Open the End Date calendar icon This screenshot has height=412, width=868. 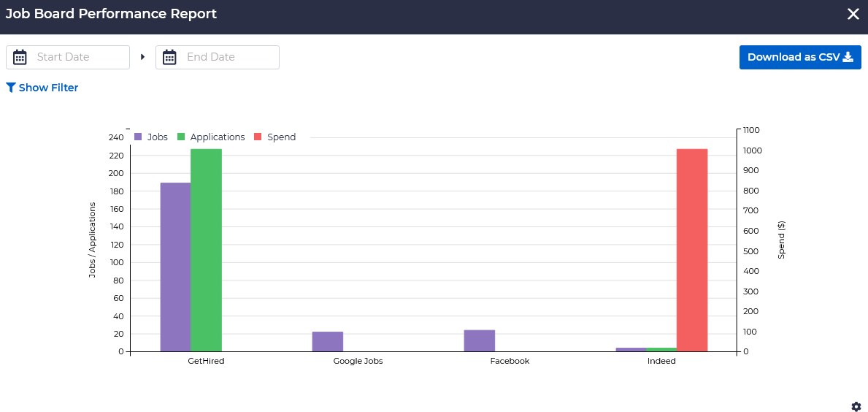pos(169,57)
